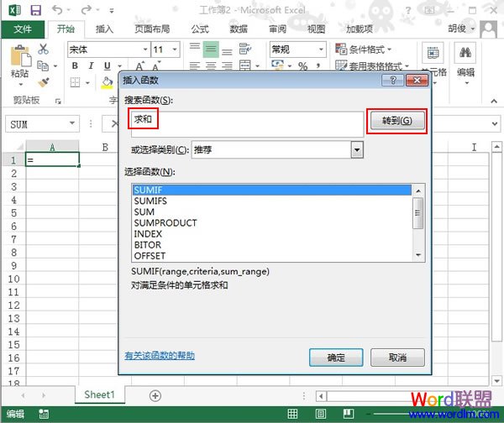This screenshot has width=504, height=423.
Task: Click the increase font size icon
Action: click(139, 66)
